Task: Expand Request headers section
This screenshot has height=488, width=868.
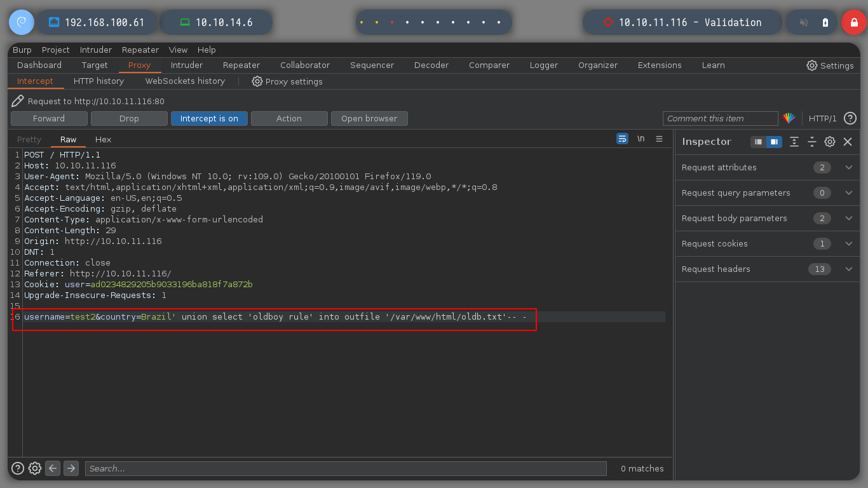Action: click(767, 269)
